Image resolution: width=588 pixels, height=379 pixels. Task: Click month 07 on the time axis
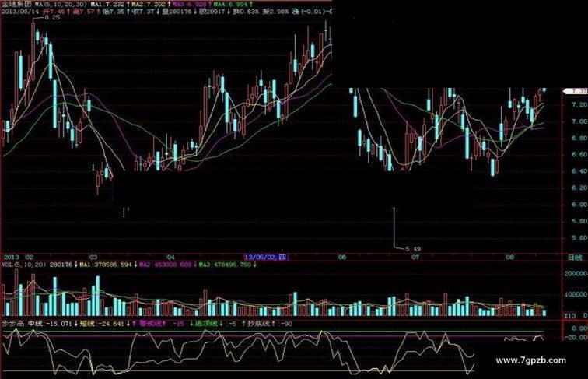[x=415, y=257]
